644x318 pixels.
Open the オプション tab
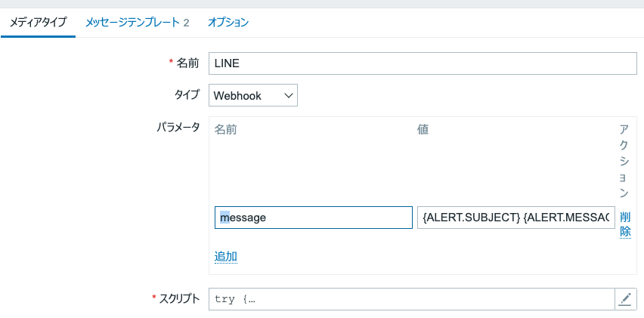(x=228, y=22)
